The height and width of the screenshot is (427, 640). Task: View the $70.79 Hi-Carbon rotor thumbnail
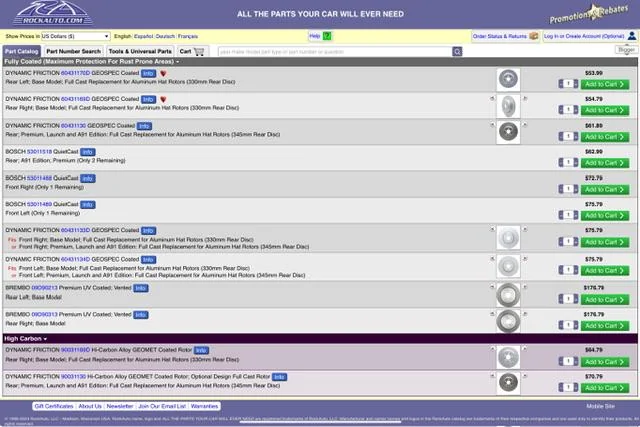[x=508, y=383]
